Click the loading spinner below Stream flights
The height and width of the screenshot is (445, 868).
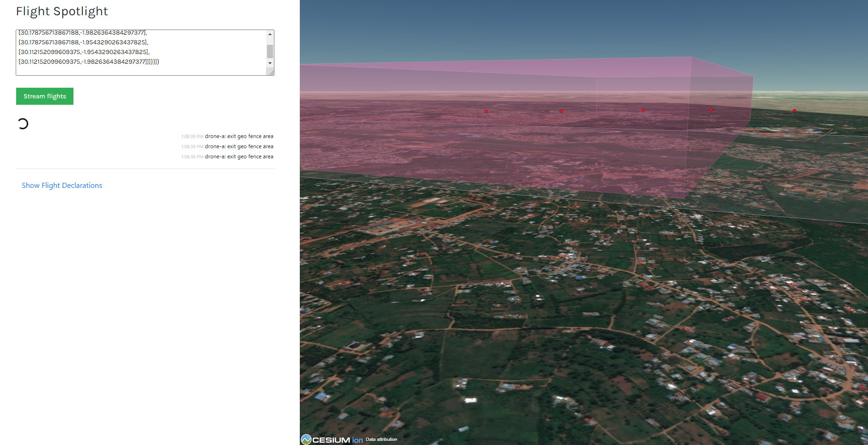click(x=23, y=124)
